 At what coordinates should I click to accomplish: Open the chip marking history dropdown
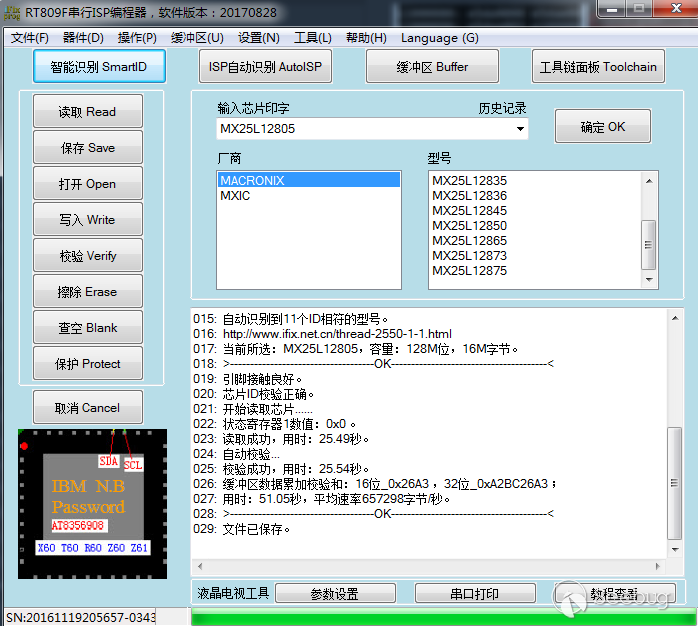click(520, 129)
